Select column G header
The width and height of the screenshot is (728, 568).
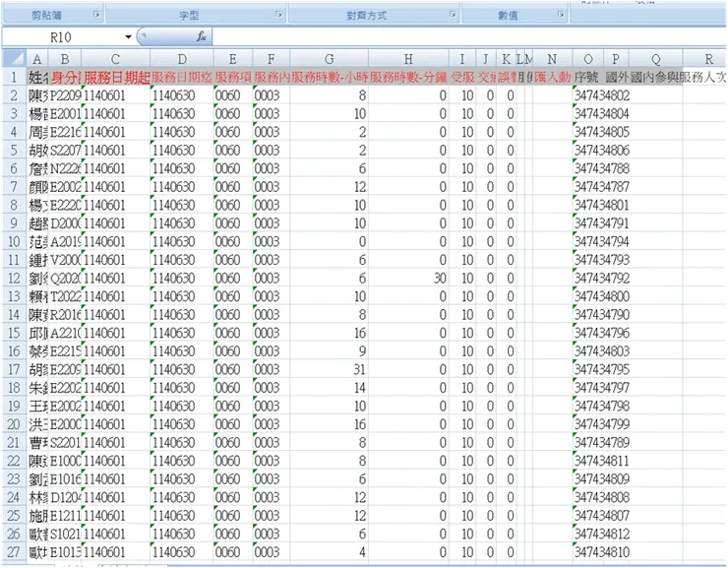(x=328, y=60)
